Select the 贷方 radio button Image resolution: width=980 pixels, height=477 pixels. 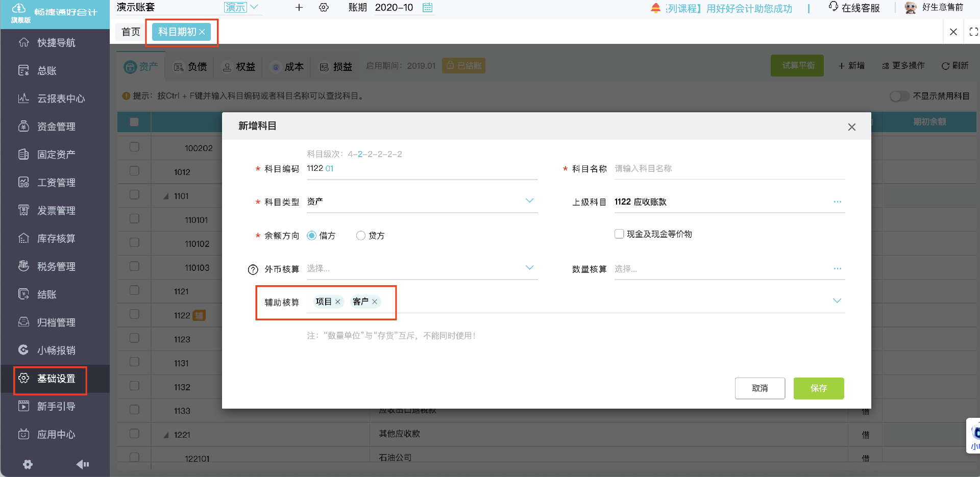(361, 235)
